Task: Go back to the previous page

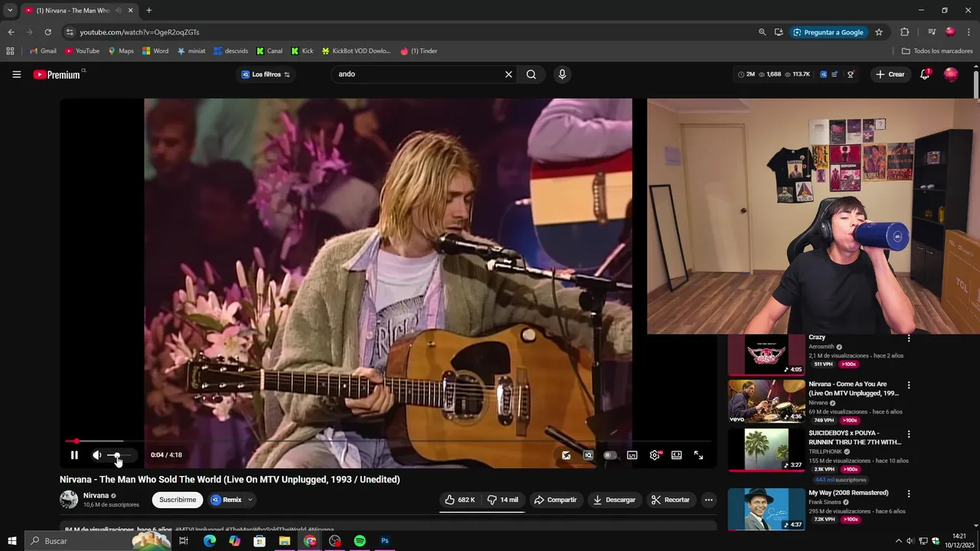Action: tap(11, 32)
